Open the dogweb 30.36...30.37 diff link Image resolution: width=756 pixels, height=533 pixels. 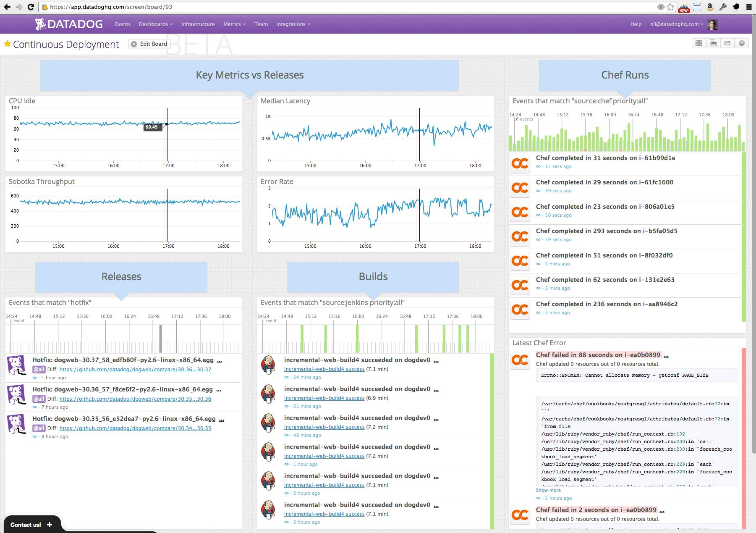tap(135, 370)
